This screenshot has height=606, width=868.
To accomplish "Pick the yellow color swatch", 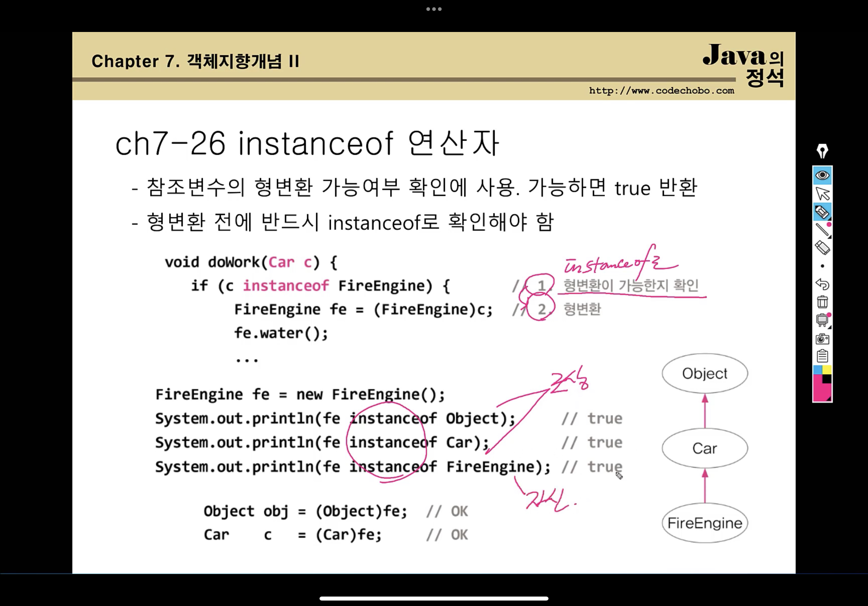I will pyautogui.click(x=827, y=370).
